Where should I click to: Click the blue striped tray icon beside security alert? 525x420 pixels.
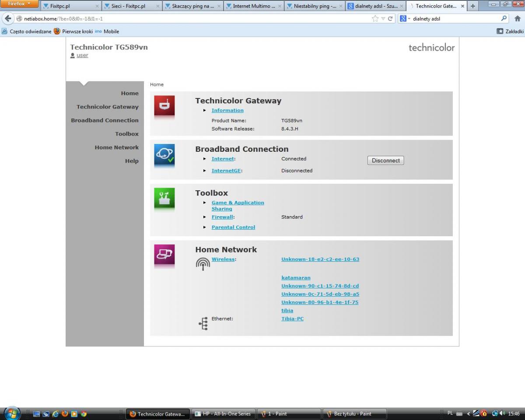click(x=476, y=413)
